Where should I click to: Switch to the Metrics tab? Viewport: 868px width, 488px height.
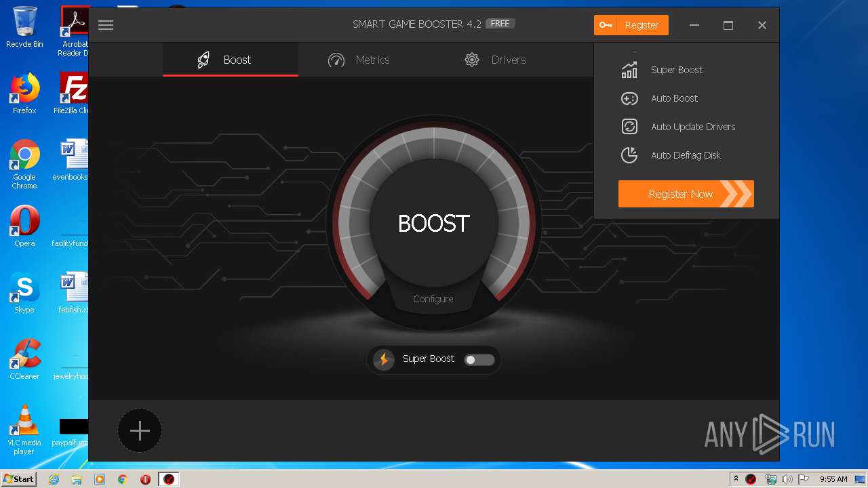tap(359, 60)
